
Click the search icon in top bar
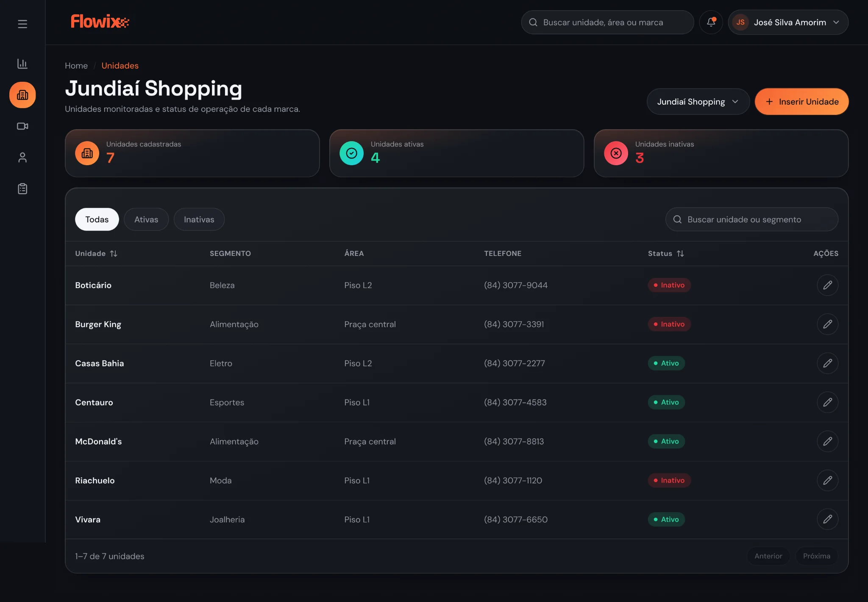click(x=533, y=22)
